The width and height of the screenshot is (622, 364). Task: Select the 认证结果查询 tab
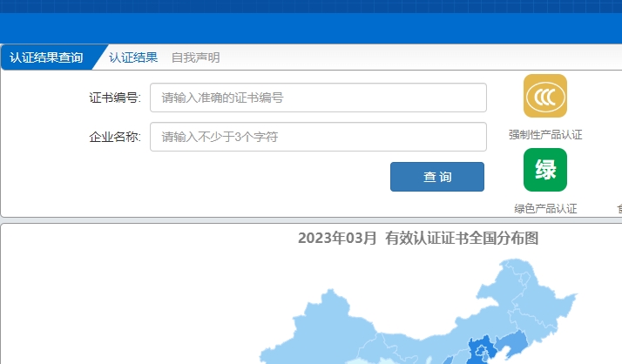(46, 57)
